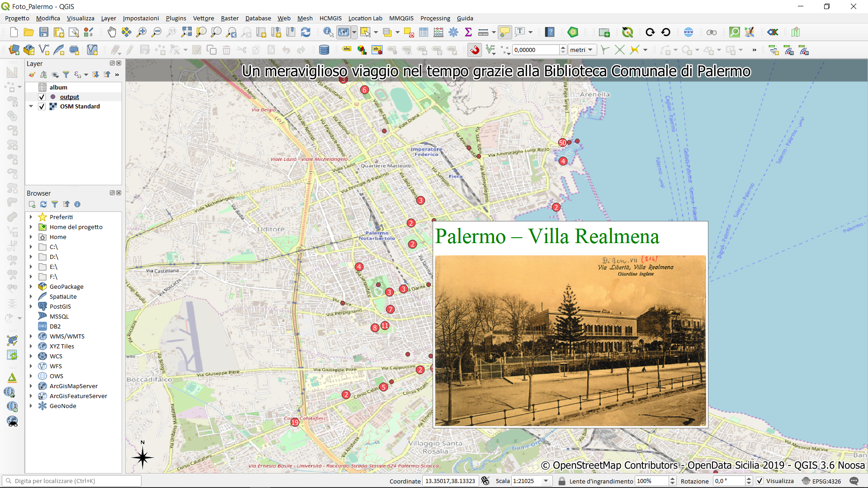Save the project with floppy icon
The width and height of the screenshot is (868, 488).
click(x=44, y=32)
